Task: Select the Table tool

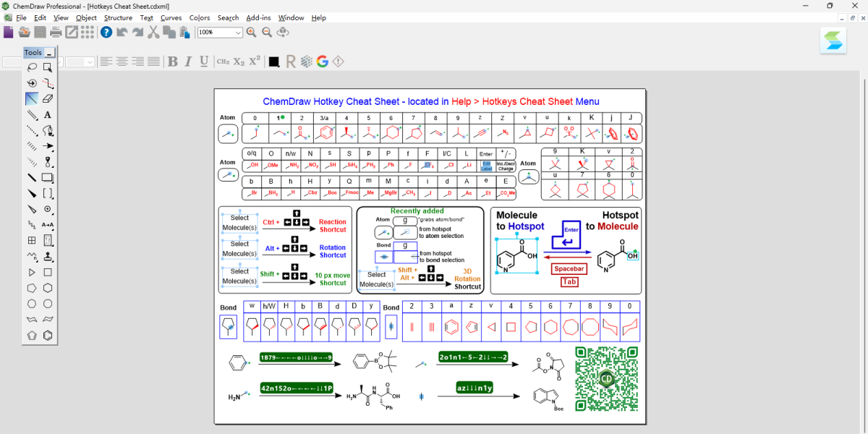Action: pyautogui.click(x=32, y=240)
